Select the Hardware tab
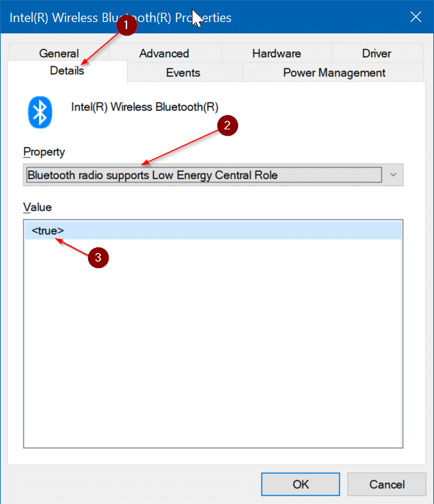The height and width of the screenshot is (504, 434). (276, 53)
